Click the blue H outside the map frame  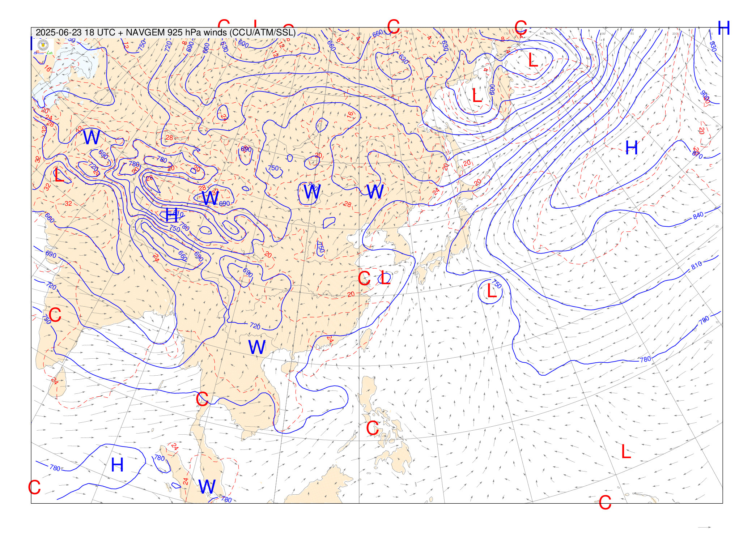(724, 28)
